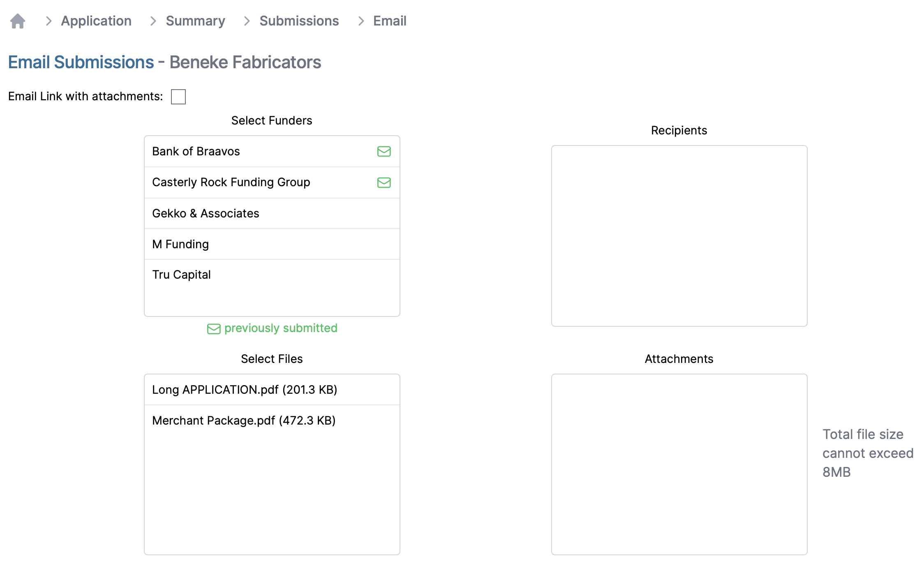Click the Email breadcrumb item

[389, 21]
